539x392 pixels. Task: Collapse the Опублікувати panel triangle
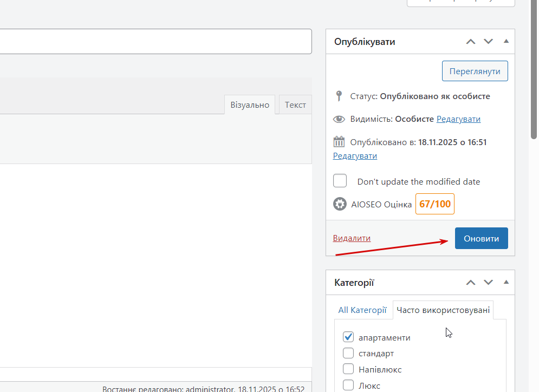point(506,42)
